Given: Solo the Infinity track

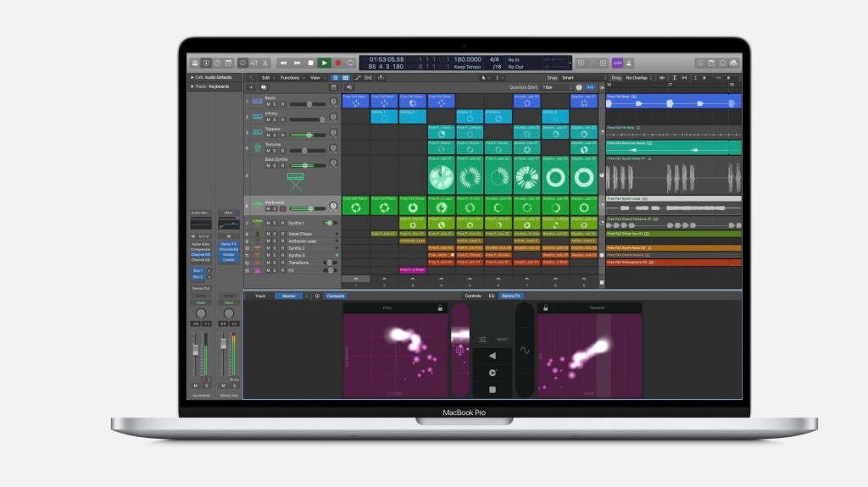Looking at the screenshot, I should pyautogui.click(x=275, y=119).
